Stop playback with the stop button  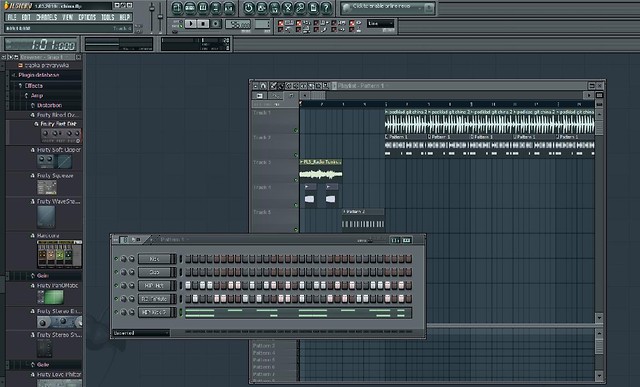(x=203, y=24)
